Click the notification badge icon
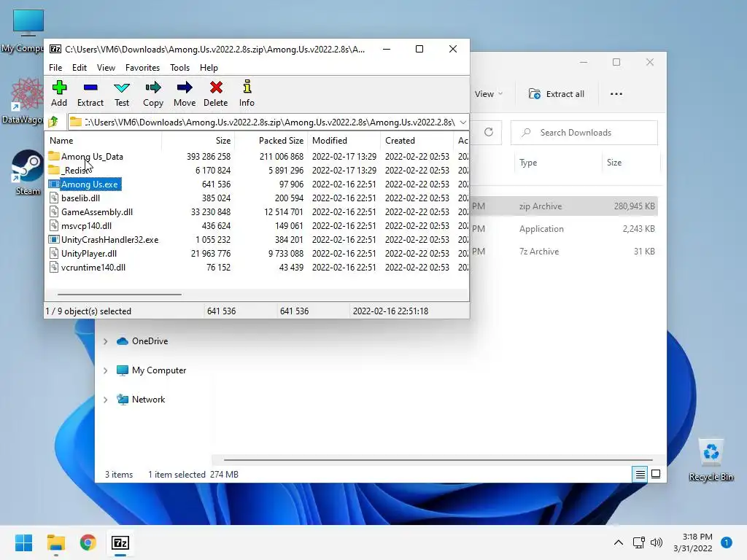The image size is (747, 560). [x=726, y=542]
